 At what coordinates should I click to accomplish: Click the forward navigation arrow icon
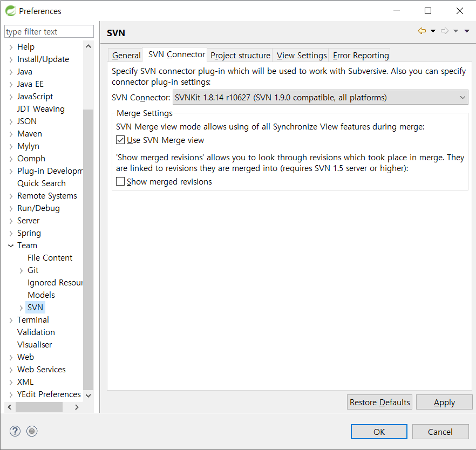(x=445, y=31)
